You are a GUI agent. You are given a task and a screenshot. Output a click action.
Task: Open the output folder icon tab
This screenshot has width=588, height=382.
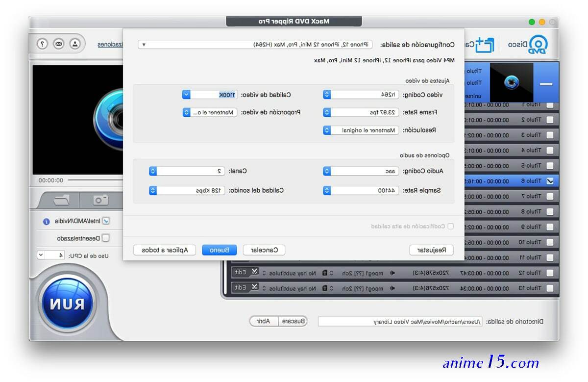point(62,200)
